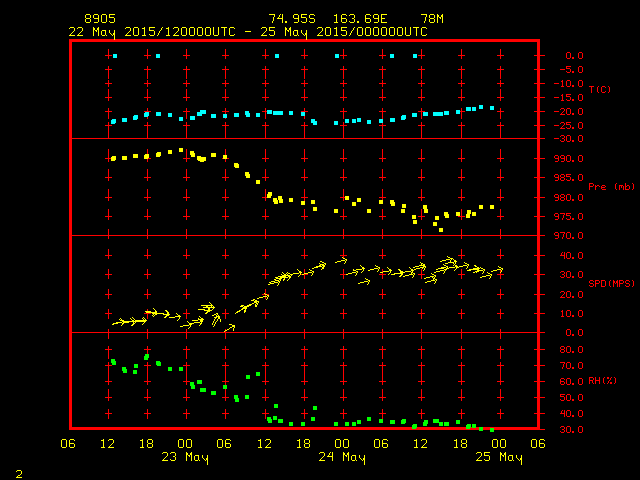Select the -30.0 temperature tick label
This screenshot has width=640, height=480.
pos(569,139)
